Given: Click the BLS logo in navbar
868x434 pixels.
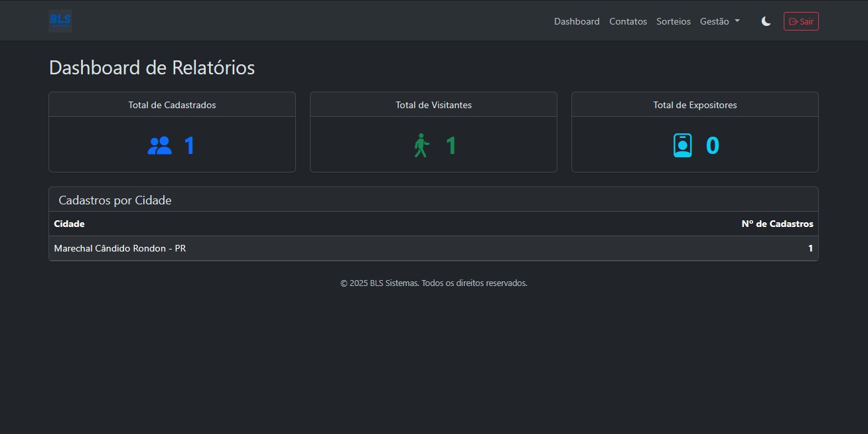Looking at the screenshot, I should (60, 21).
